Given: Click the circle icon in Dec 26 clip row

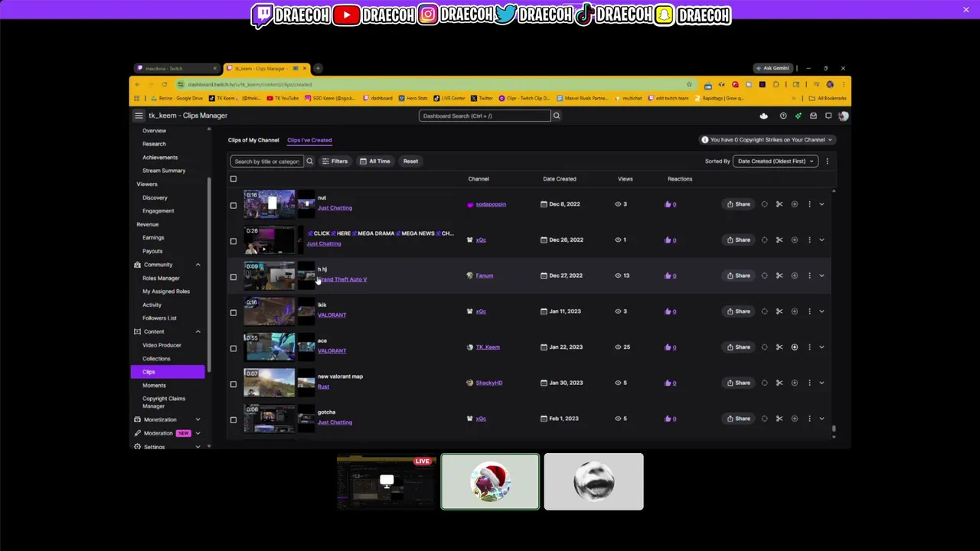Looking at the screenshot, I should [x=764, y=240].
